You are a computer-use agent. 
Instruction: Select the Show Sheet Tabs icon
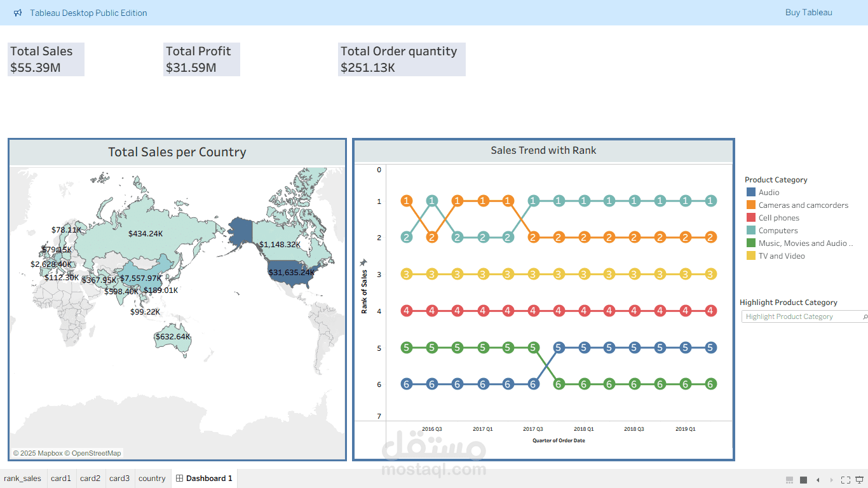click(x=803, y=479)
